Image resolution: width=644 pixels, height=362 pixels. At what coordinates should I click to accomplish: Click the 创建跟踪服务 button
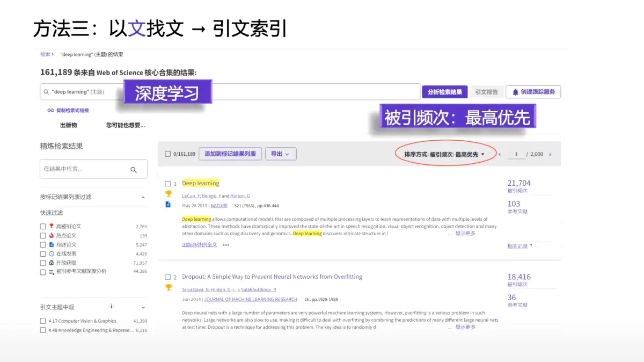533,92
